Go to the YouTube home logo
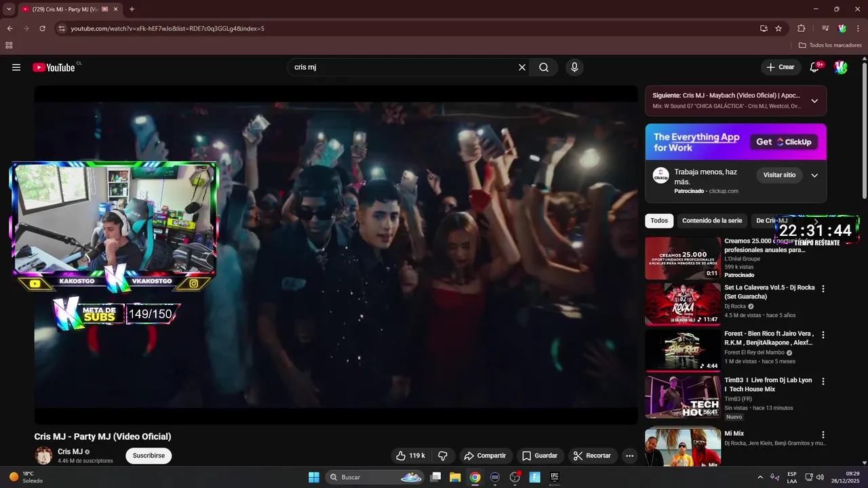 click(54, 67)
